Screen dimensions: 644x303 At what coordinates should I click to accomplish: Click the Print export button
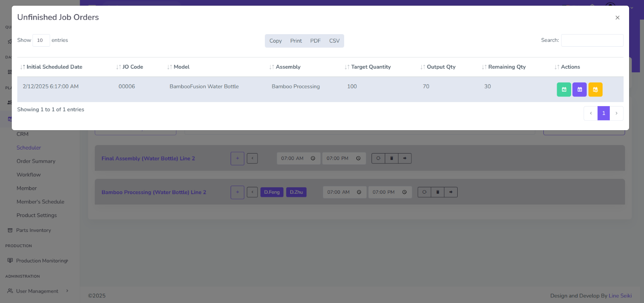click(296, 41)
